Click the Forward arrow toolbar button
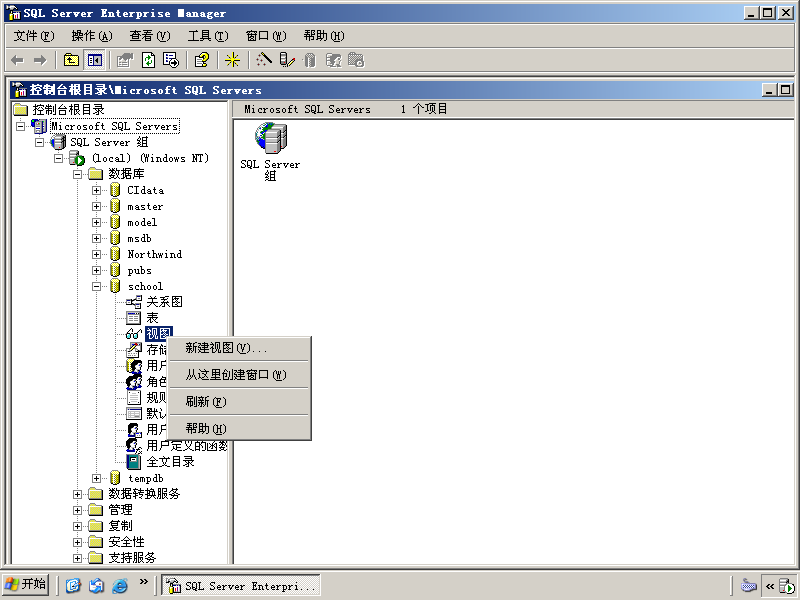The image size is (800, 600). point(39,60)
